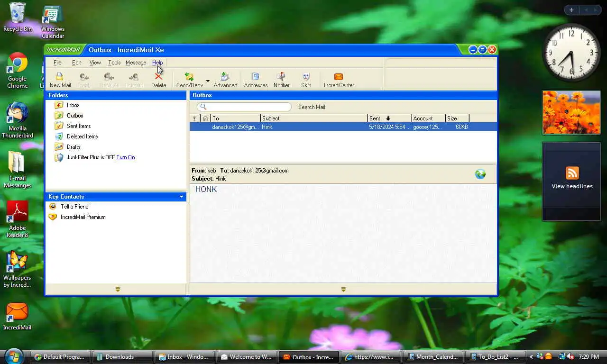Sort messages by priority column
Viewport: 607px width, 364px height.
click(x=194, y=118)
